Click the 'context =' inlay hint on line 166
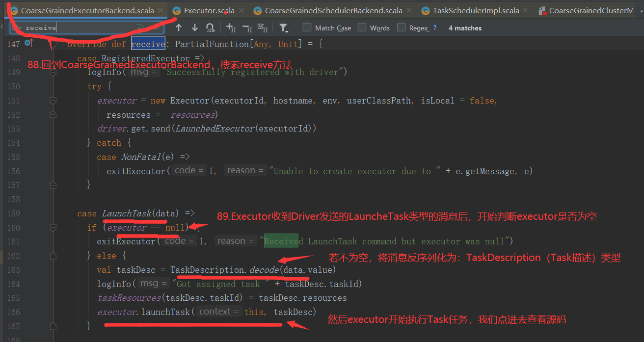This screenshot has height=342, width=644. [219, 312]
